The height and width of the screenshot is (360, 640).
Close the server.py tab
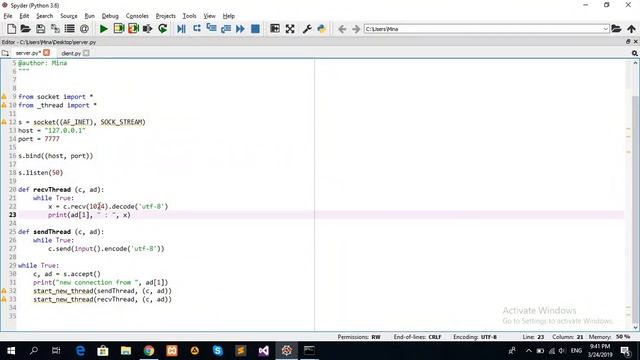tap(47, 53)
